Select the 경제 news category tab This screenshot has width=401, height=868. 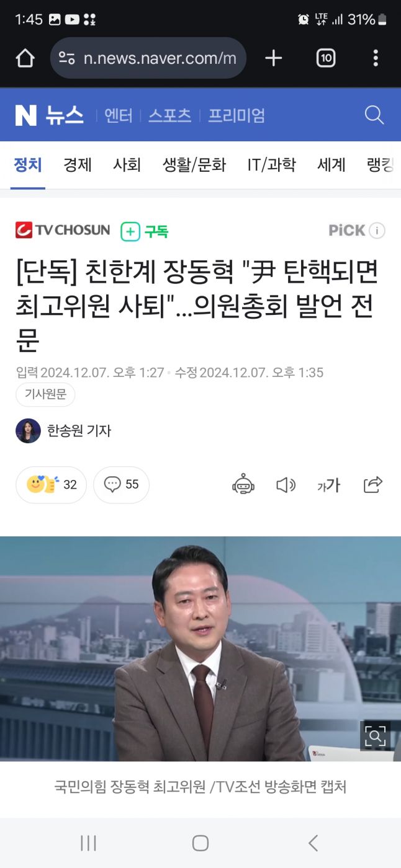pyautogui.click(x=78, y=165)
